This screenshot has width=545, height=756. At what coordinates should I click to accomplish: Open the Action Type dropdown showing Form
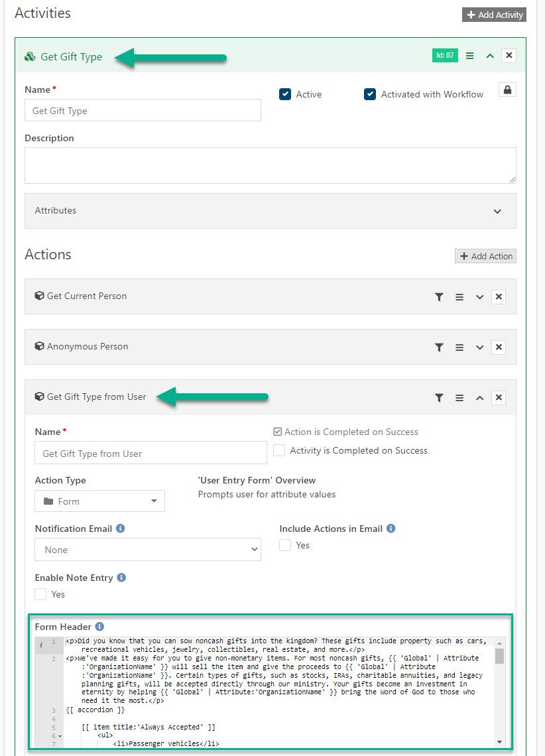point(99,501)
